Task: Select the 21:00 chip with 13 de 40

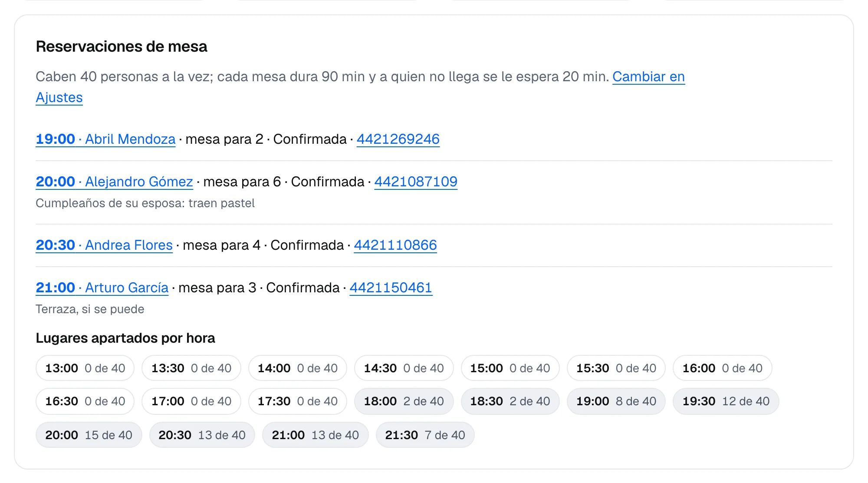Action: 316,435
